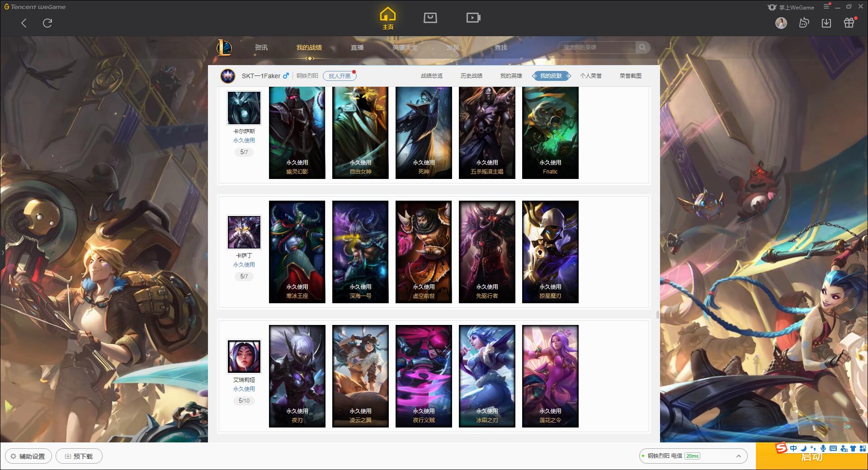Click the SKT一1Faker profile avatar
Viewport: 868px width, 470px height.
228,76
